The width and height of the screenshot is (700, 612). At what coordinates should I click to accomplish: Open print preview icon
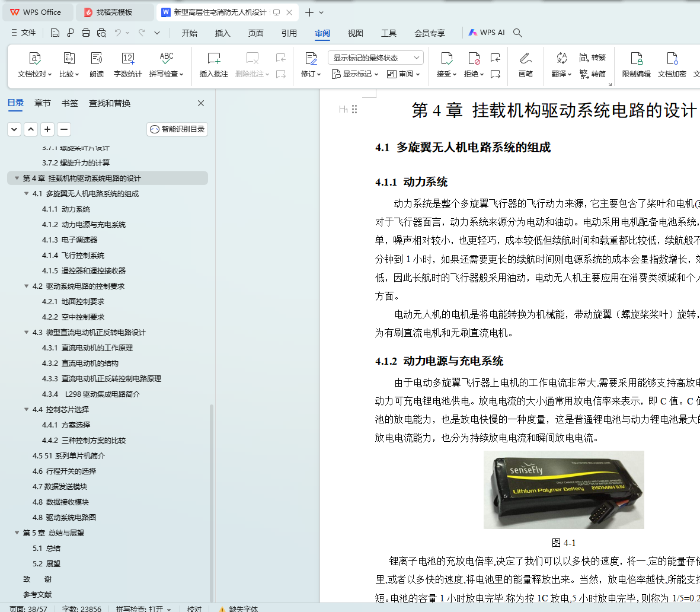tap(101, 33)
